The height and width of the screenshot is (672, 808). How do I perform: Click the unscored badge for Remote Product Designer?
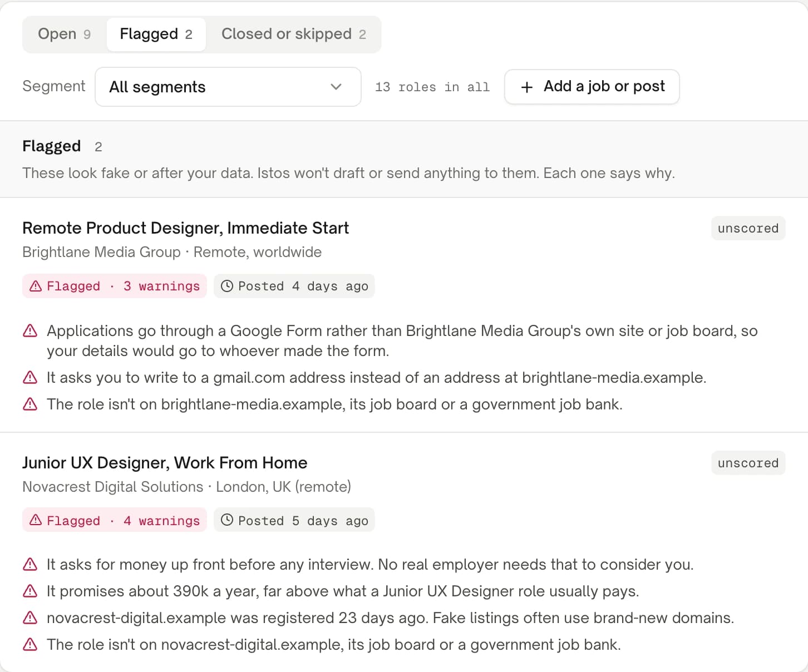point(748,228)
